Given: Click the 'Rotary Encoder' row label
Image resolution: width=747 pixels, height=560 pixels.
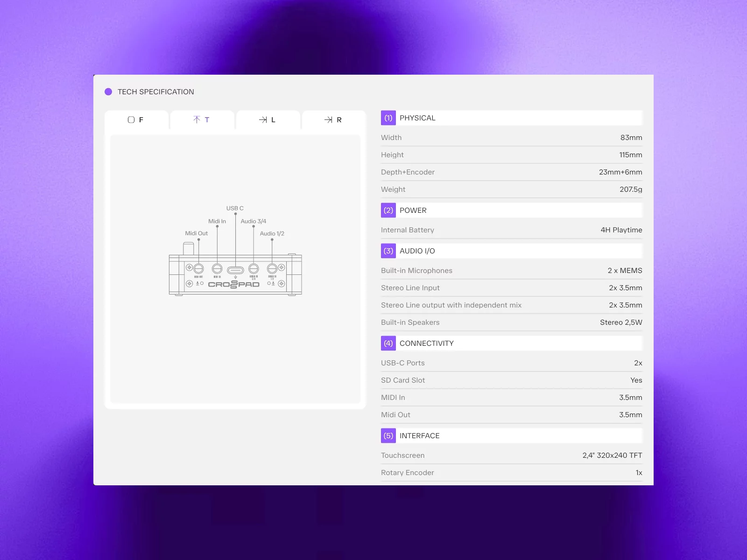Looking at the screenshot, I should click(x=408, y=473).
